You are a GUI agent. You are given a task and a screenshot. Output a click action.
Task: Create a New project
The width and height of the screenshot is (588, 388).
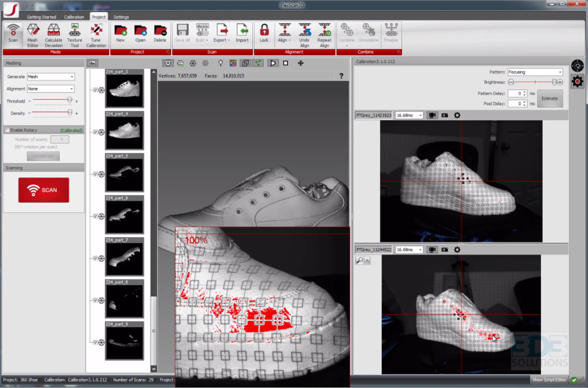click(120, 33)
